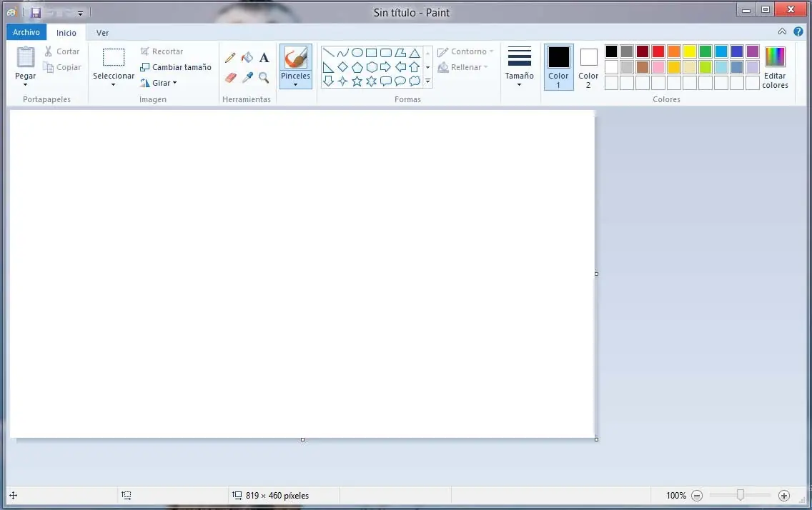Open the Seleccionar dropdown arrow
This screenshot has width=812, height=510.
(x=113, y=84)
